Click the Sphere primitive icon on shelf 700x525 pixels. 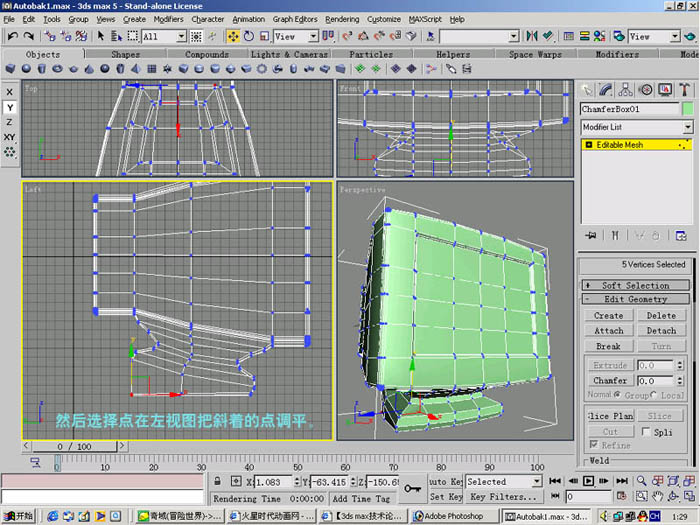point(26,69)
